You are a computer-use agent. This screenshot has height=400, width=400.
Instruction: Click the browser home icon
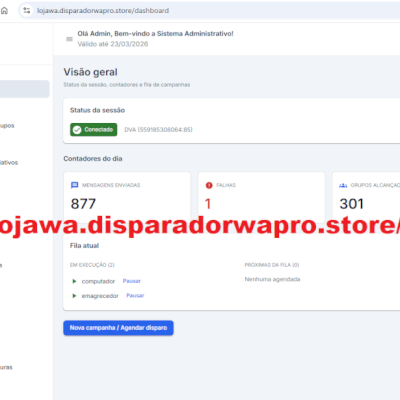(4, 11)
